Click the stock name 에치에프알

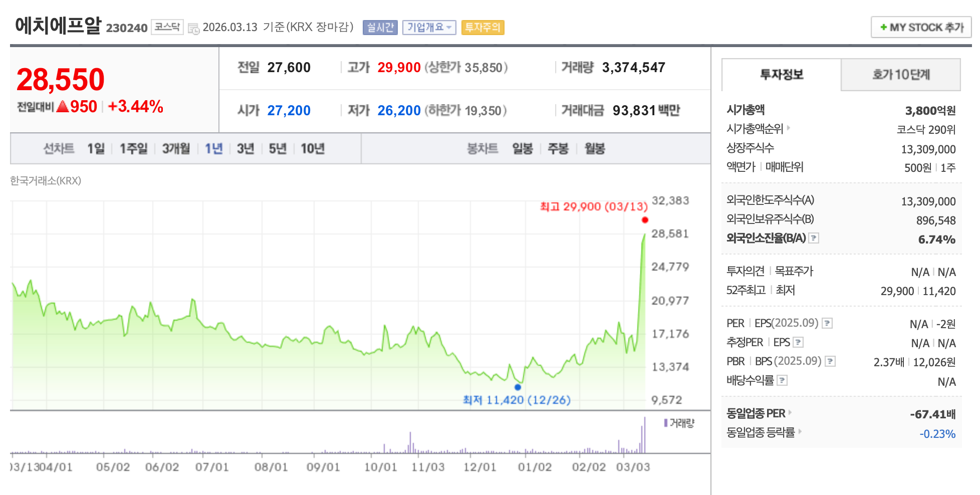click(58, 25)
